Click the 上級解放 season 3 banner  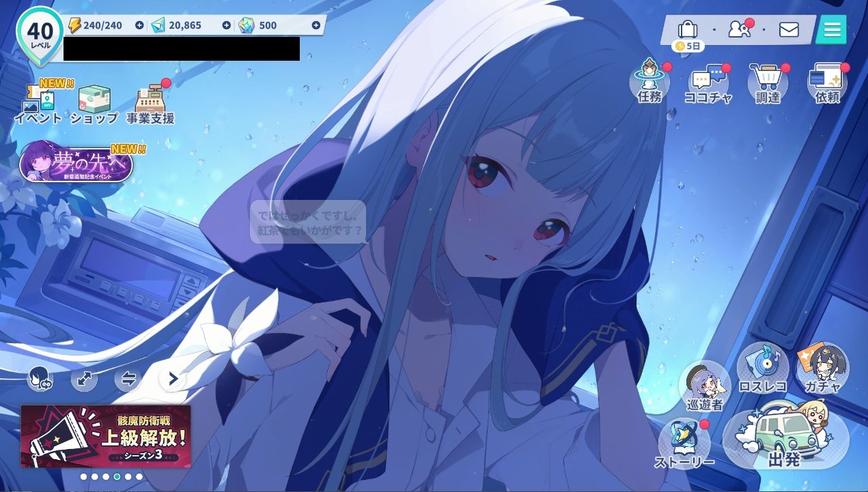(106, 436)
